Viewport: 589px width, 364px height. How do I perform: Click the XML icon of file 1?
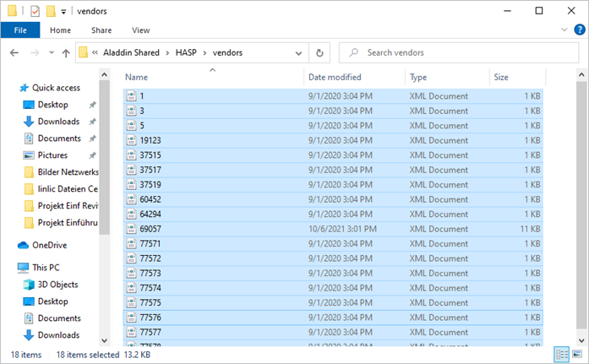click(131, 96)
